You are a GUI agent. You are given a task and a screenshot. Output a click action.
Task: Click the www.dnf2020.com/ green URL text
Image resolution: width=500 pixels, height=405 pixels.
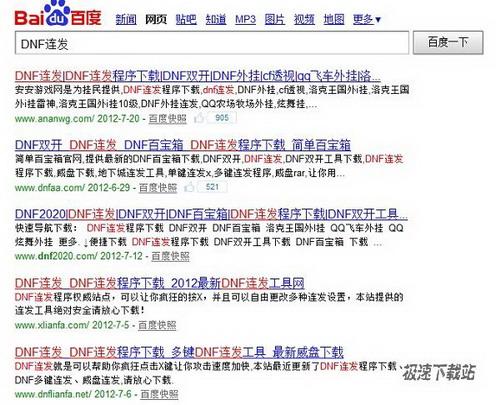click(56, 256)
